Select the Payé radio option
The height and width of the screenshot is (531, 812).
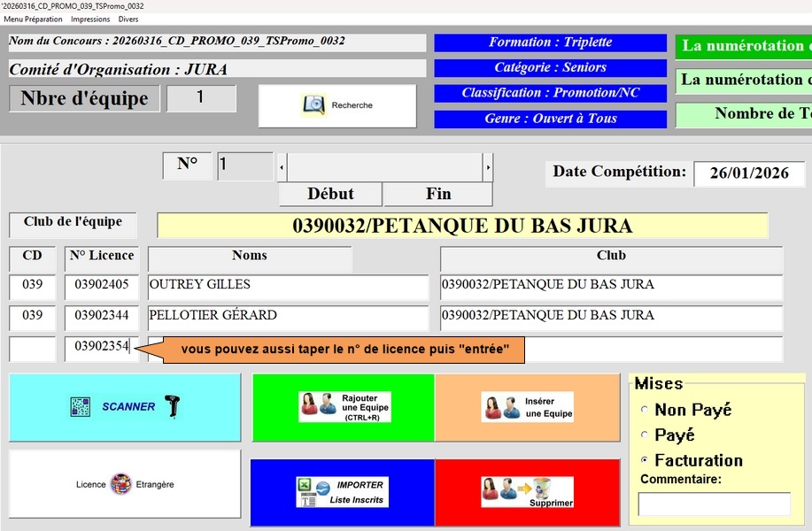click(x=644, y=435)
